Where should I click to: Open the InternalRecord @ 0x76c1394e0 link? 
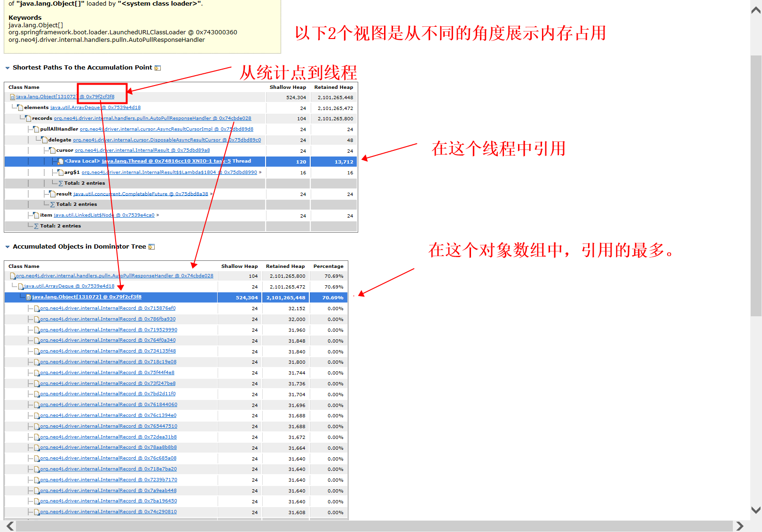108,415
